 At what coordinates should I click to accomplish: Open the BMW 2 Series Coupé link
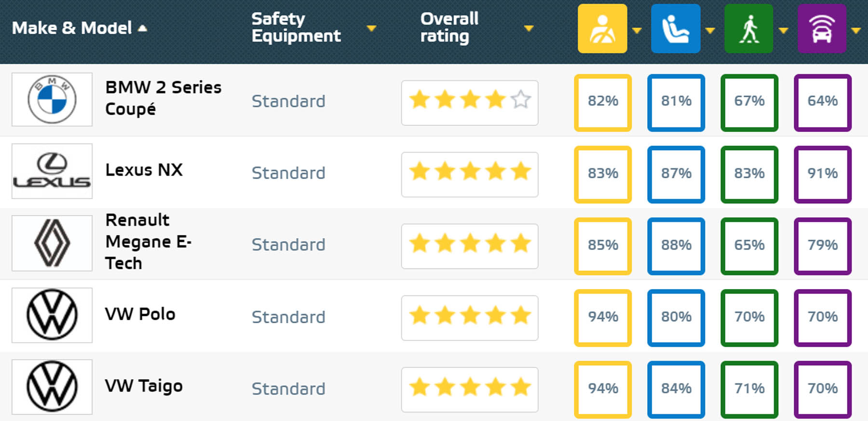pyautogui.click(x=163, y=98)
